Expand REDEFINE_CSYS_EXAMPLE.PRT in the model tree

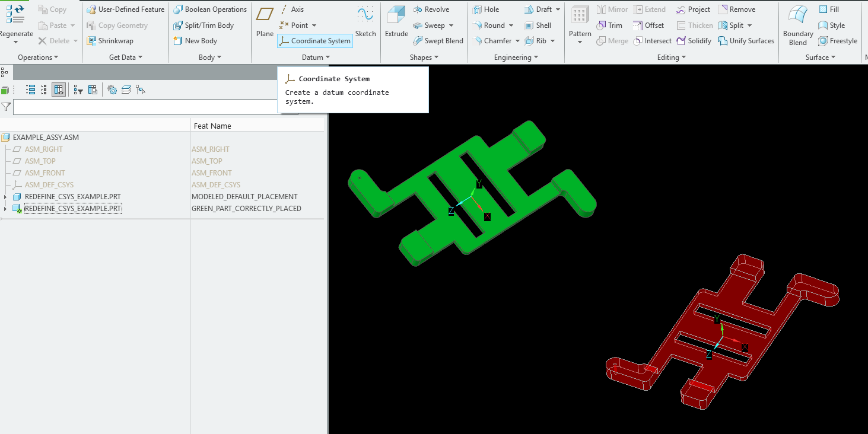(4, 196)
